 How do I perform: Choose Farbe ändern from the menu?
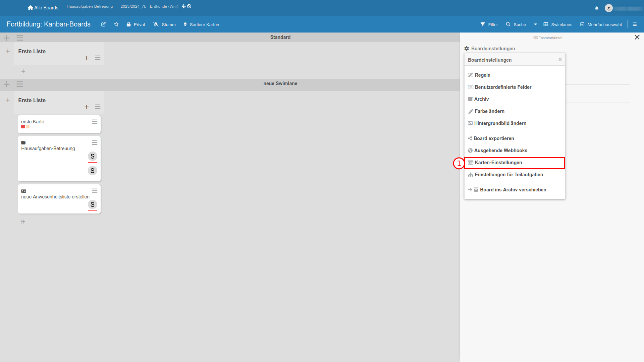[x=489, y=111]
